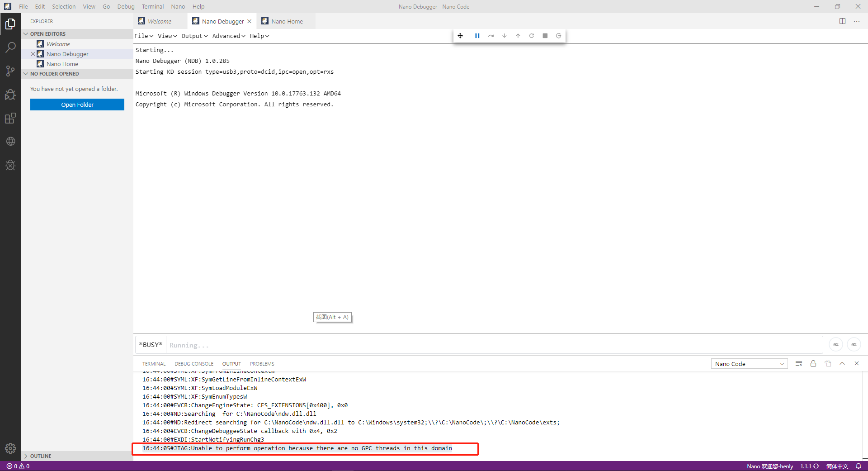868x471 pixels.
Task: Clear the Output panel contents
Action: [798, 363]
